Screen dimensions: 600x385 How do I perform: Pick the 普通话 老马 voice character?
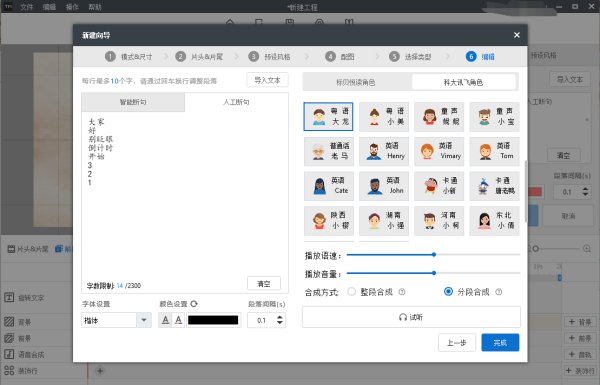pyautogui.click(x=328, y=151)
